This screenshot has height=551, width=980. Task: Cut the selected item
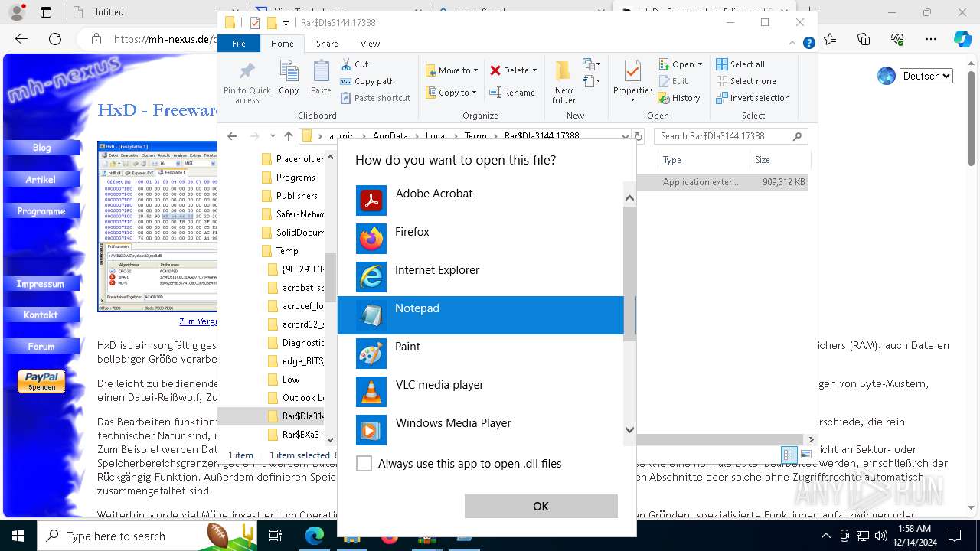click(x=354, y=64)
